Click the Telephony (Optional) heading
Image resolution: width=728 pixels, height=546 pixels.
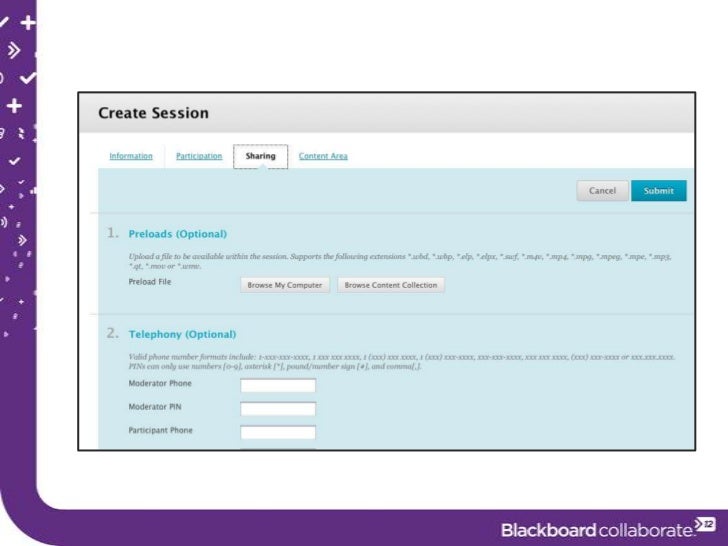click(182, 334)
